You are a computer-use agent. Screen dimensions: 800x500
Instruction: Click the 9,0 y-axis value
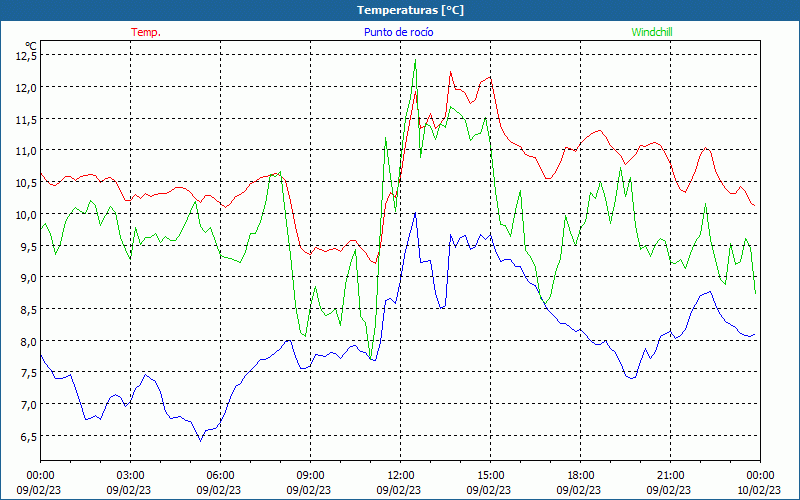pyautogui.click(x=29, y=278)
